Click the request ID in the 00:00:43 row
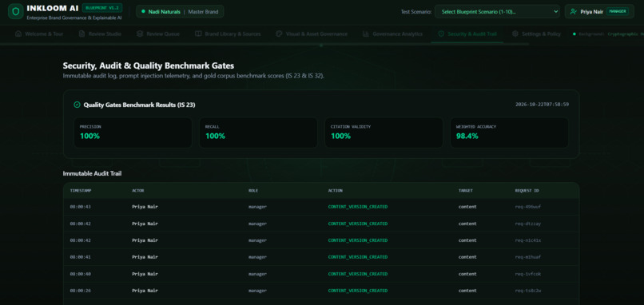 tap(528, 207)
